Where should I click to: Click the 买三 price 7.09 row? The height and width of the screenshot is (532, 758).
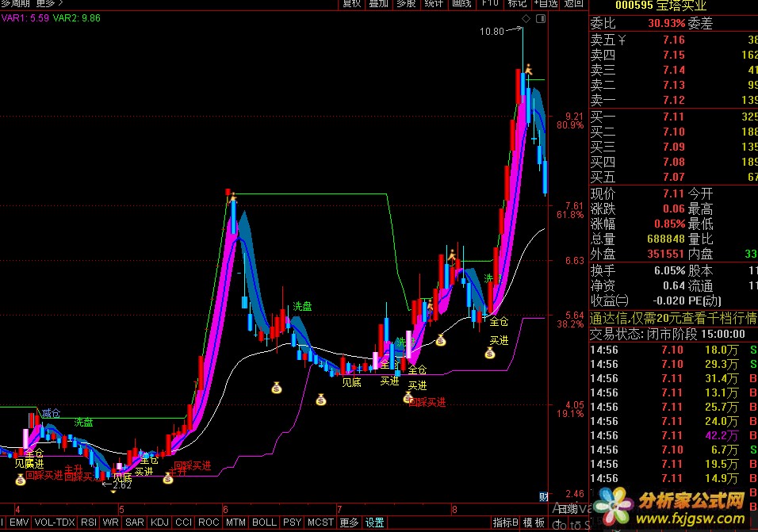[x=673, y=147]
